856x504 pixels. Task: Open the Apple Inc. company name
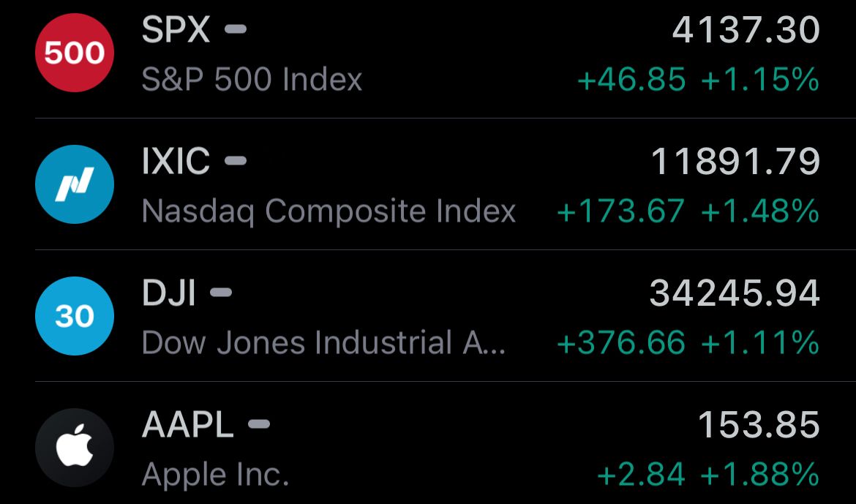click(215, 475)
